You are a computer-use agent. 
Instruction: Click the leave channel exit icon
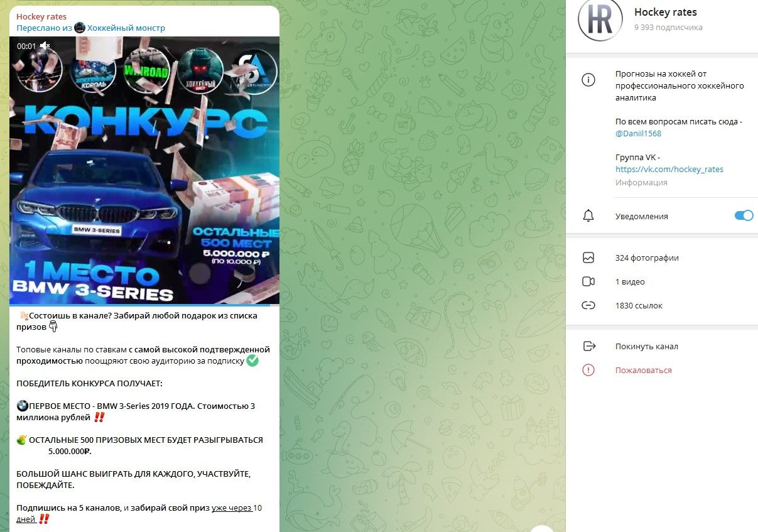pyautogui.click(x=588, y=346)
